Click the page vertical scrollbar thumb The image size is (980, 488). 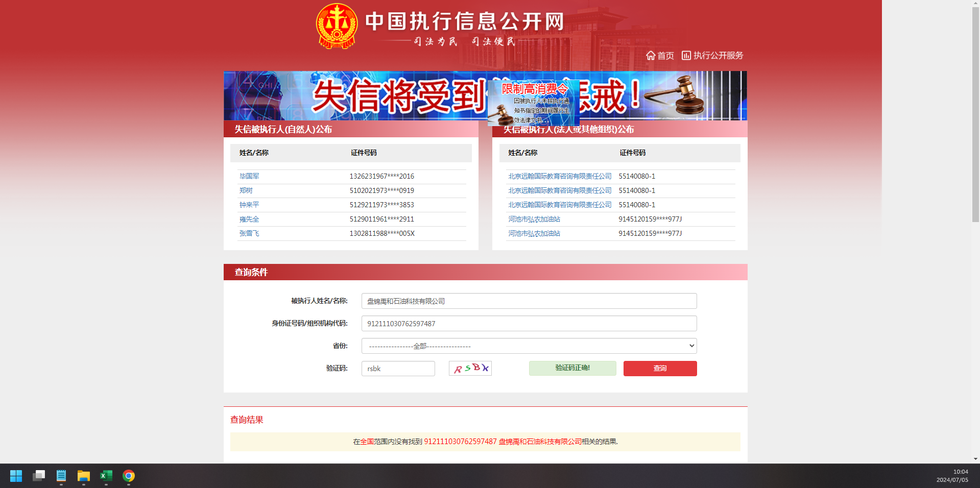tap(975, 115)
